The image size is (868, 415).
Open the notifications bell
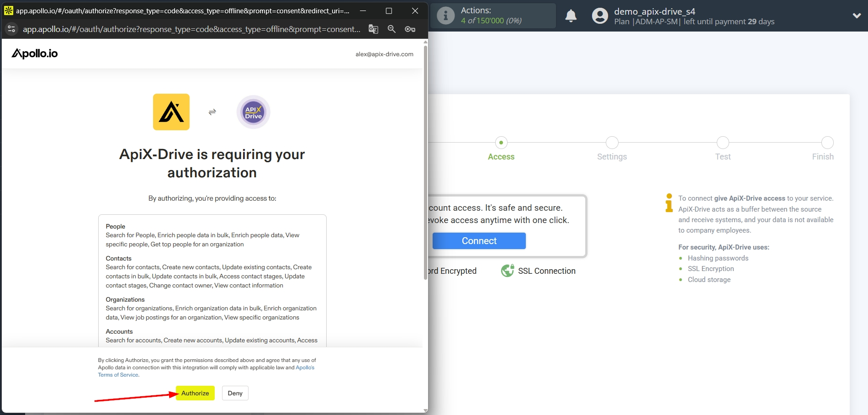[x=571, y=16]
